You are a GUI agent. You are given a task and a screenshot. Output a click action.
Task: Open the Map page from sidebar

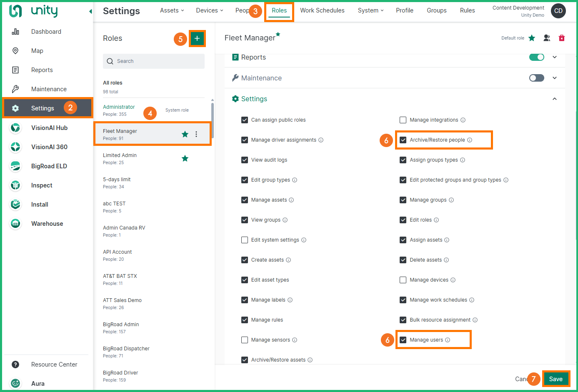click(37, 51)
